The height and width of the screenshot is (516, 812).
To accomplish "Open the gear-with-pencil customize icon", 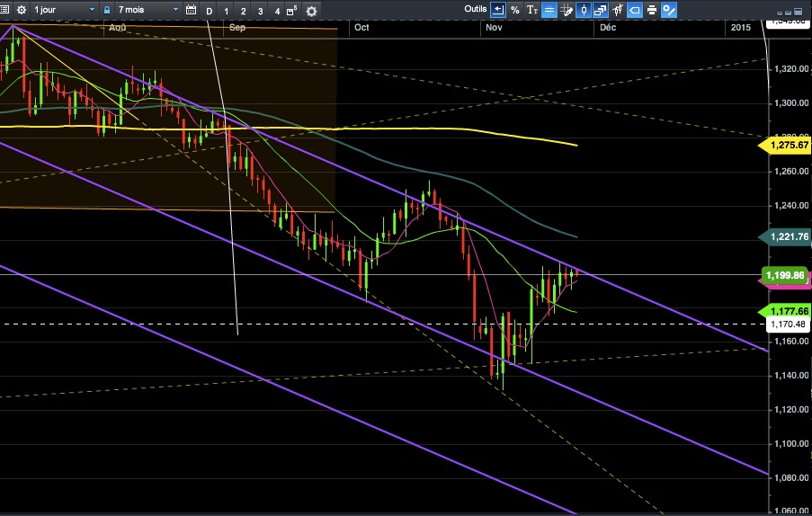I will tap(669, 10).
